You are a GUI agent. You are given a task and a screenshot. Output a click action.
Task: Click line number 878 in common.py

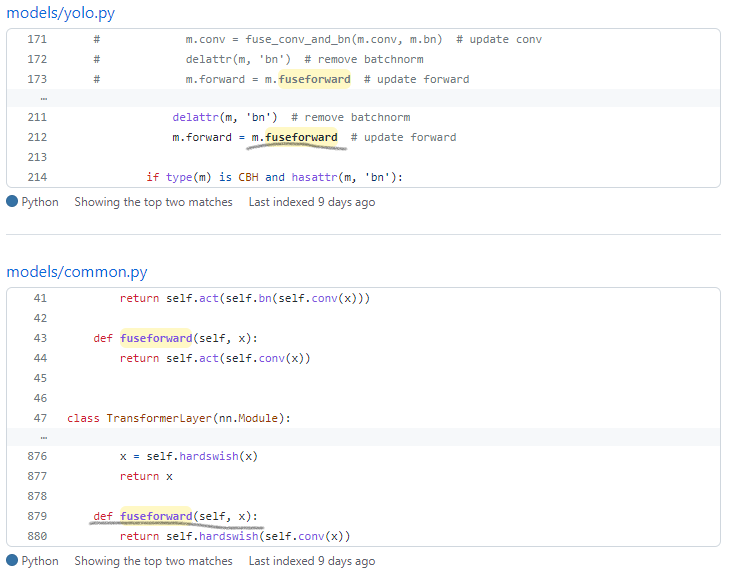coord(37,496)
